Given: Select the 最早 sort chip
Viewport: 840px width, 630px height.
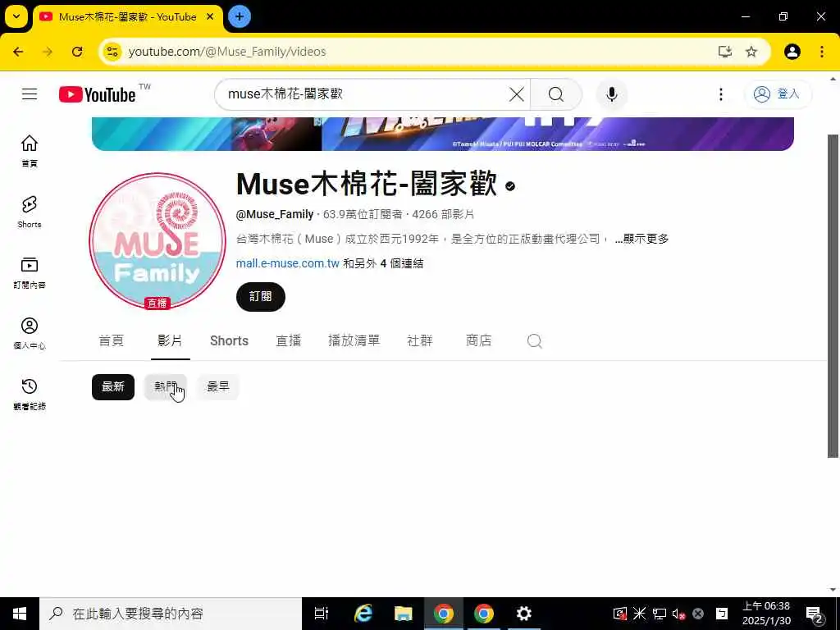Looking at the screenshot, I should coord(218,387).
